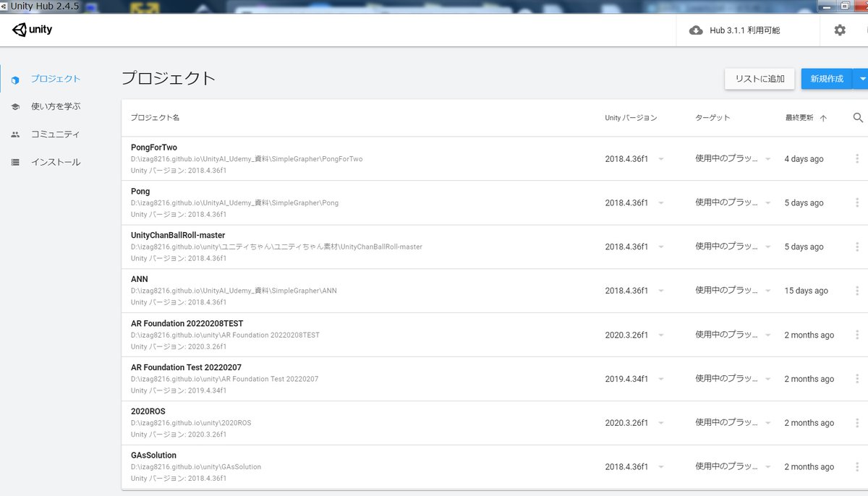Click the 15 days ago timestamp
The image size is (868, 496).
click(x=807, y=291)
